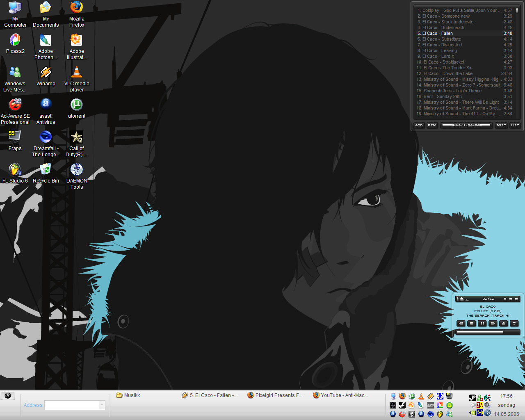Launch uTorrent from the quick launch bar
This screenshot has height=420, width=525.
pos(411,396)
